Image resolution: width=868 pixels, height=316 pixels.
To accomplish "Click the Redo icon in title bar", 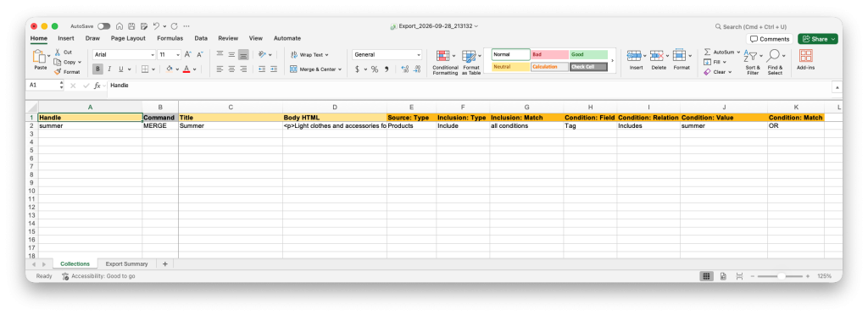I will coord(174,26).
